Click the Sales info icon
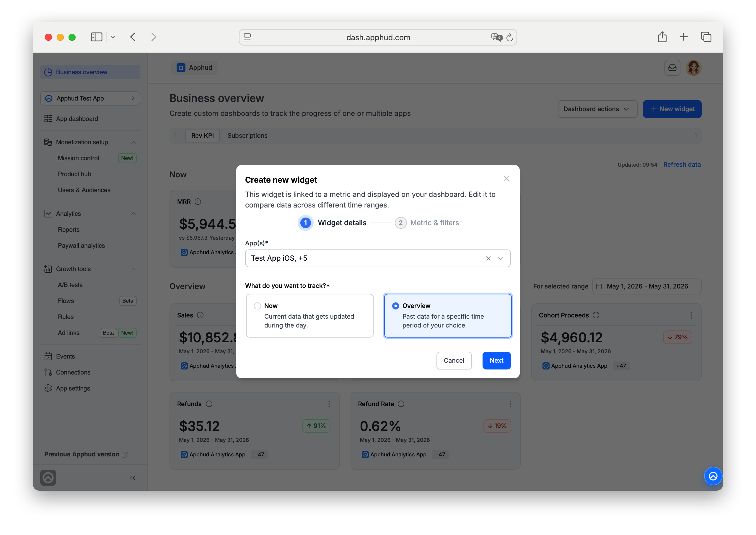This screenshot has width=756, height=535. point(200,315)
